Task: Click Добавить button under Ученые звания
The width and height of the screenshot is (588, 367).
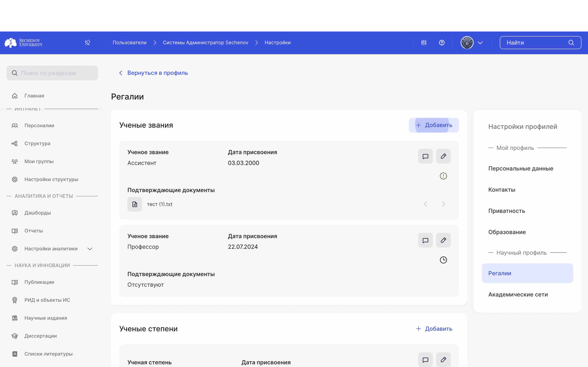Action: pos(433,125)
